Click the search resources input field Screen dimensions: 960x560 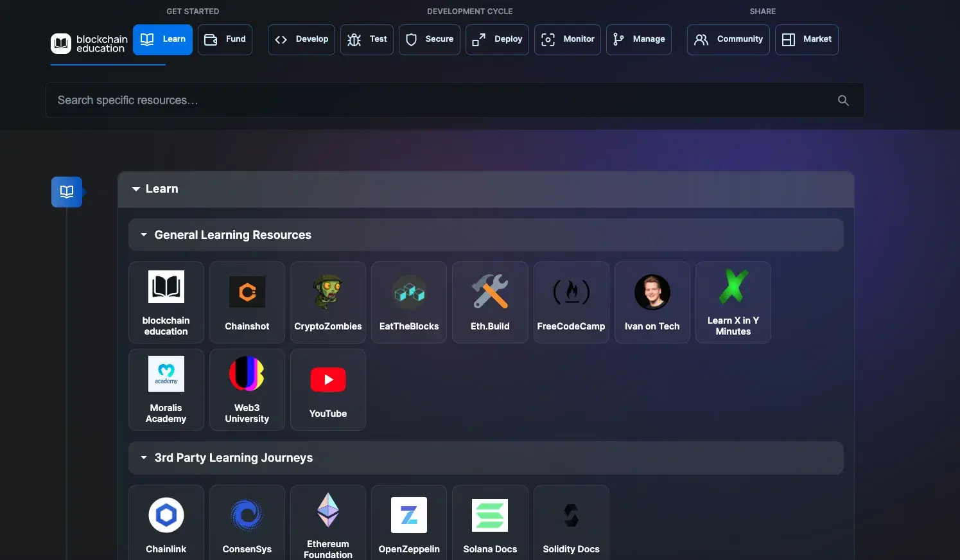click(455, 100)
